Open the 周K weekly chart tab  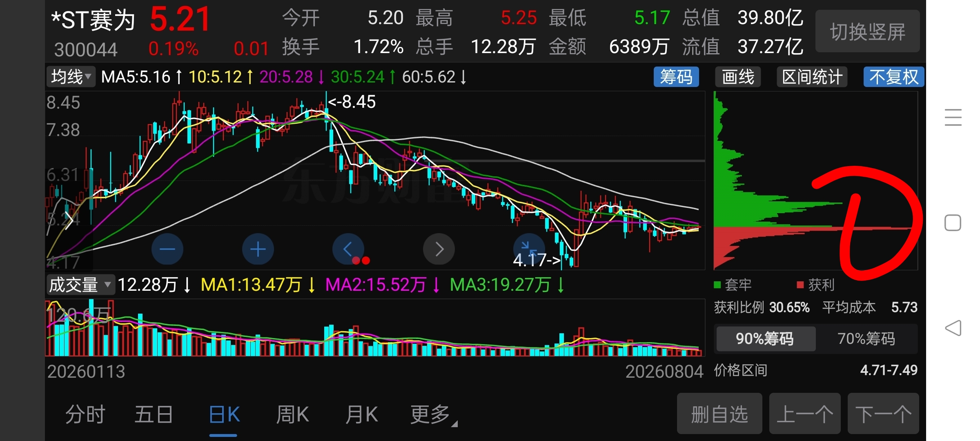(x=292, y=415)
